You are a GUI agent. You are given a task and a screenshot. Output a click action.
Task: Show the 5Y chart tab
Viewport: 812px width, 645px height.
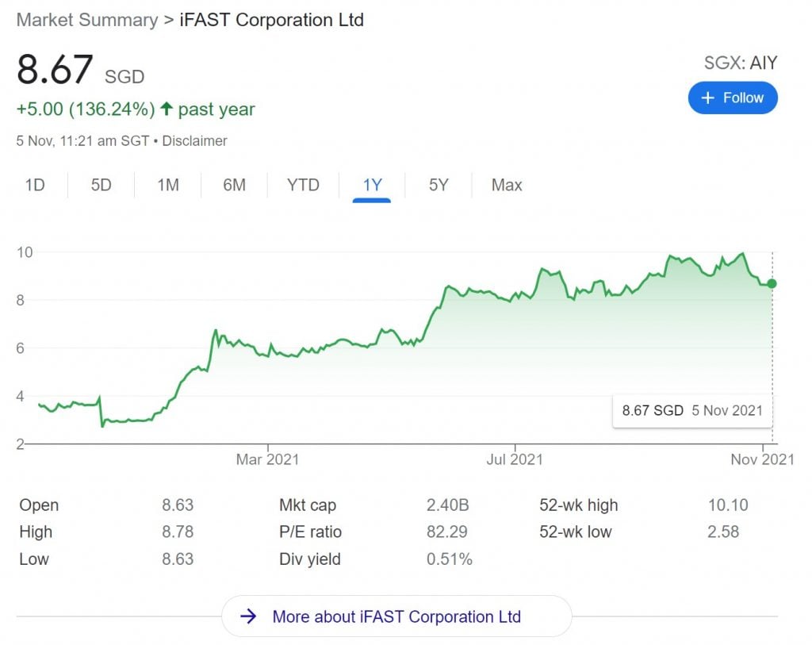(438, 185)
